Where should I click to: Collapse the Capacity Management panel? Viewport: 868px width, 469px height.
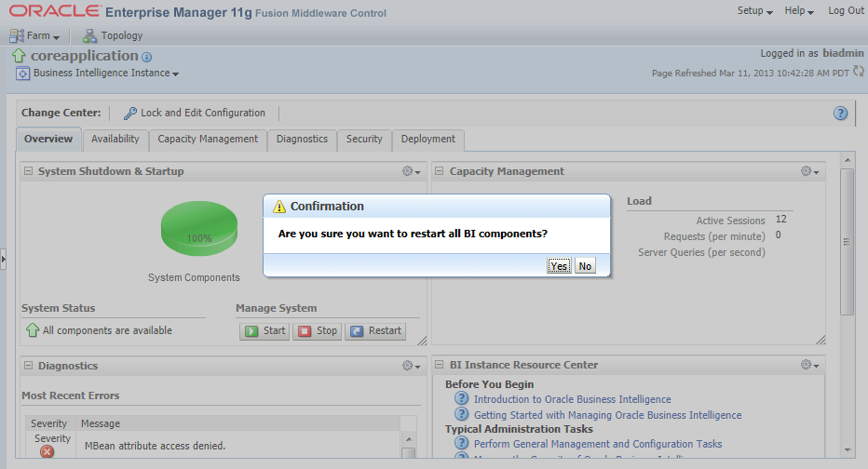[440, 171]
